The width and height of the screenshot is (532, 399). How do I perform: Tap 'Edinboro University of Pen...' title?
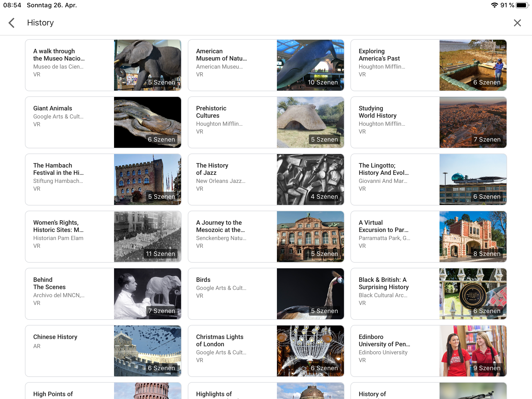[x=384, y=341]
